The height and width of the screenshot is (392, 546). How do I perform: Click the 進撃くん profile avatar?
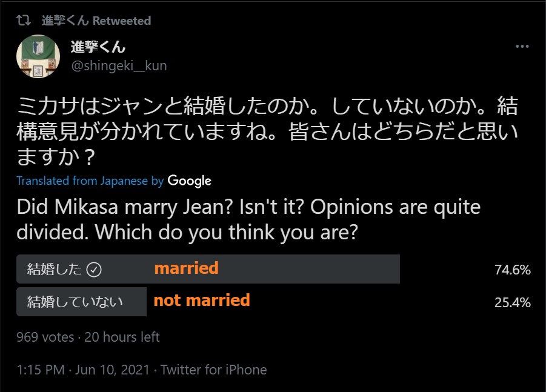click(x=38, y=56)
